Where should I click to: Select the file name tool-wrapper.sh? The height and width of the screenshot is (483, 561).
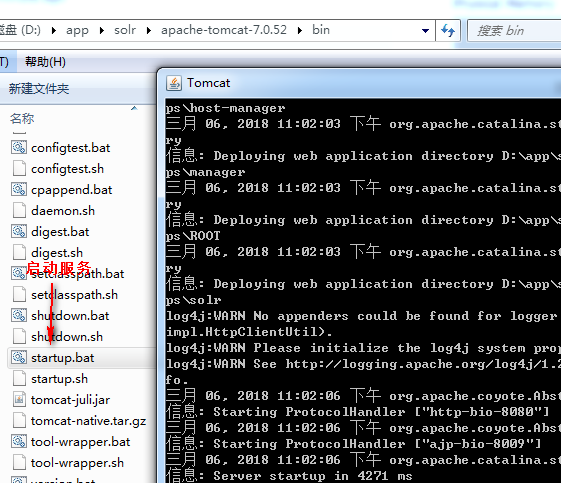pos(77,463)
